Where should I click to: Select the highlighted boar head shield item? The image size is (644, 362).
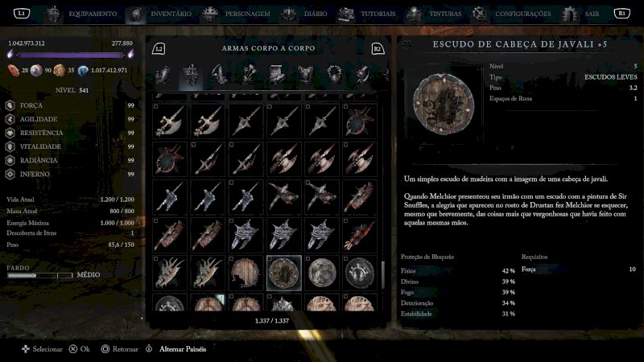(283, 273)
